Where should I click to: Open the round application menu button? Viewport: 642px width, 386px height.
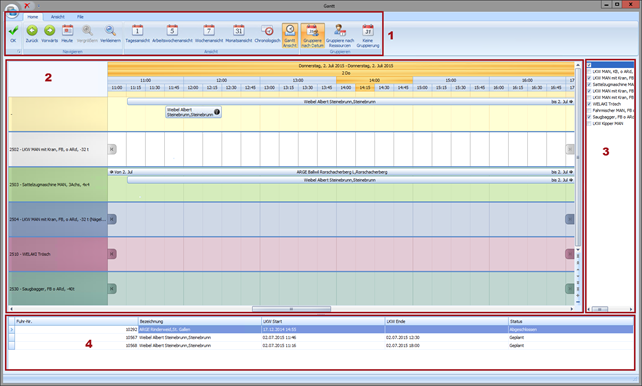12,11
